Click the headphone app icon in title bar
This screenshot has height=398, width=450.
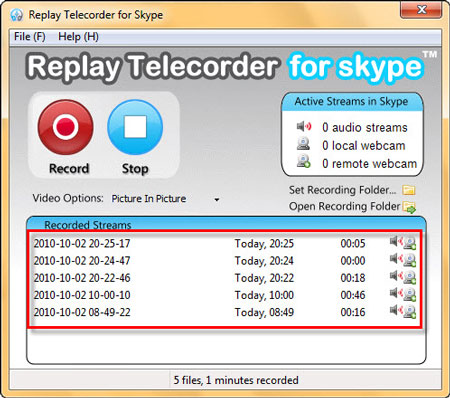pyautogui.click(x=16, y=15)
